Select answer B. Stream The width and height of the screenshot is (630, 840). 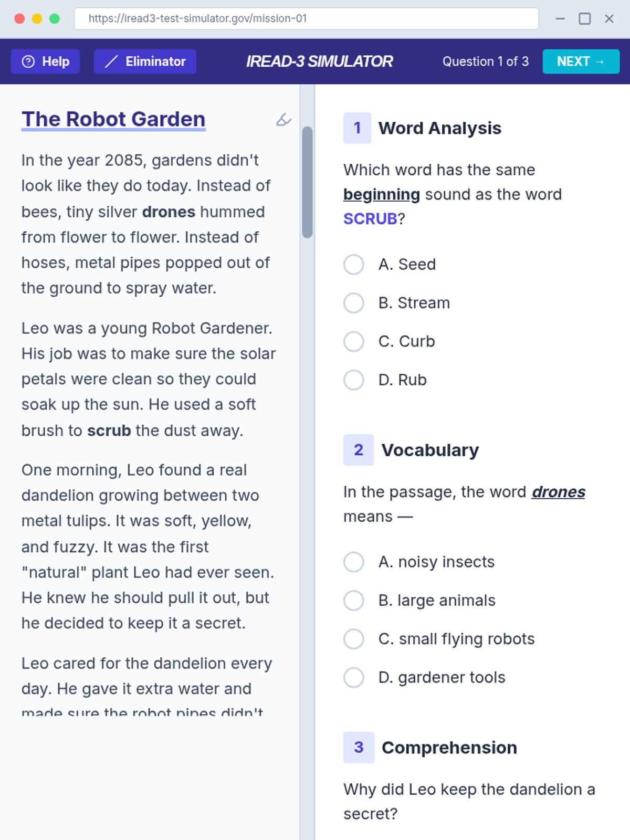pos(354,303)
